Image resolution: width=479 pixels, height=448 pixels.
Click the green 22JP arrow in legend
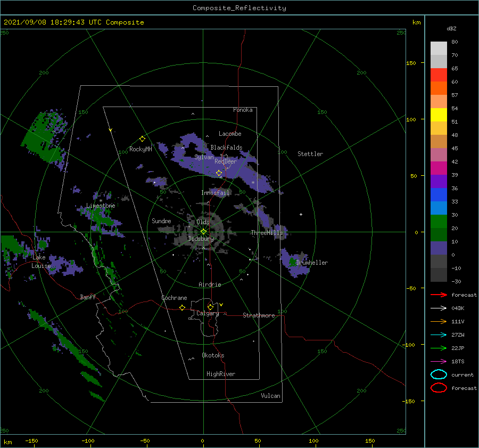(x=439, y=348)
